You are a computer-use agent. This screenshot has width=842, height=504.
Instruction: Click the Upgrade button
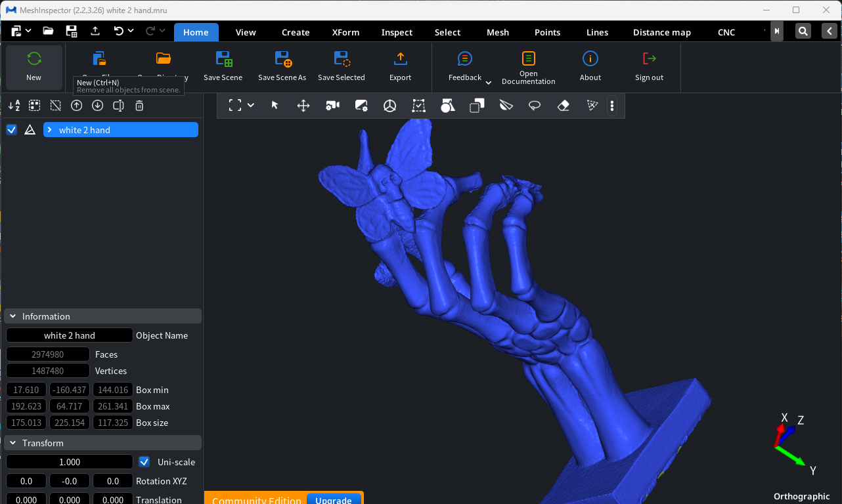tap(334, 499)
